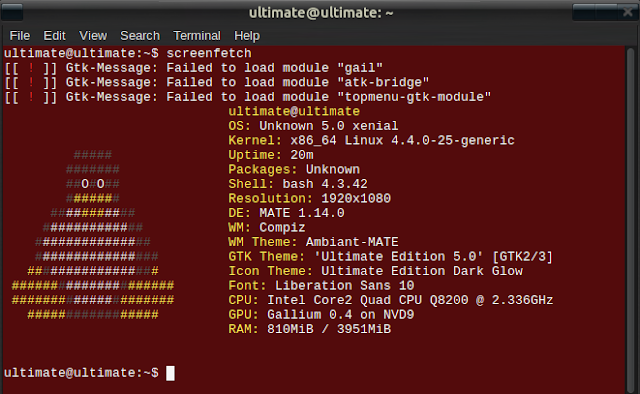The width and height of the screenshot is (640, 394).
Task: Open the Help menu
Action: (x=247, y=36)
